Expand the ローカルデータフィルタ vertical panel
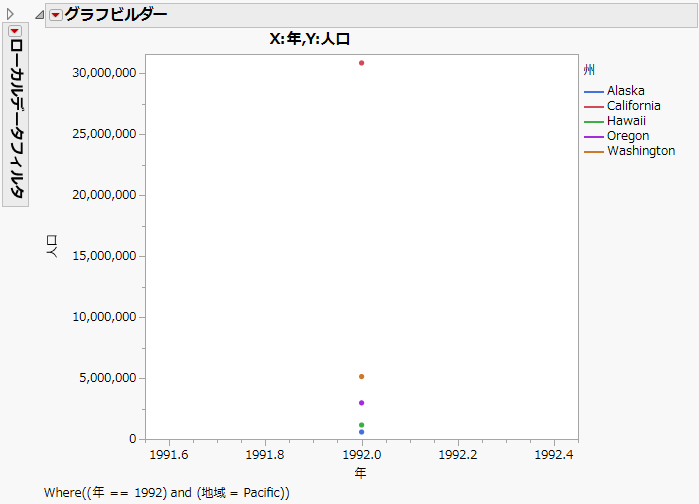The image size is (699, 504). (16, 115)
